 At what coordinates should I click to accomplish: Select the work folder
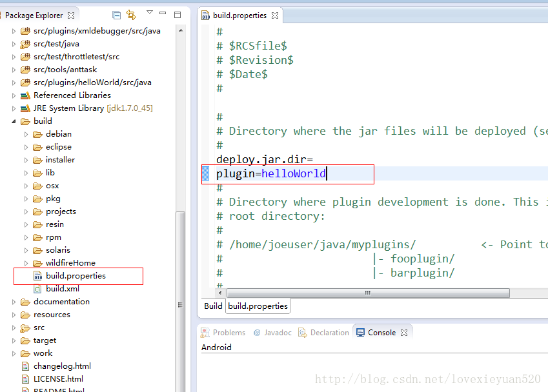pyautogui.click(x=43, y=353)
